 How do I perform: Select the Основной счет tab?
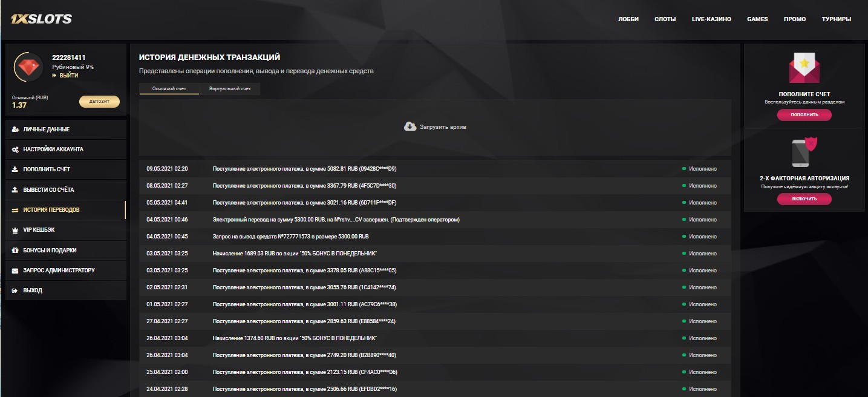coord(169,89)
